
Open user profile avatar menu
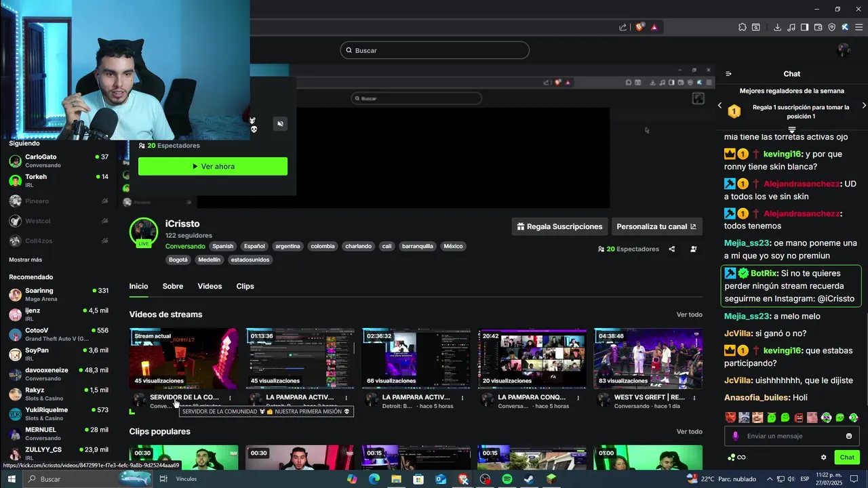click(844, 50)
